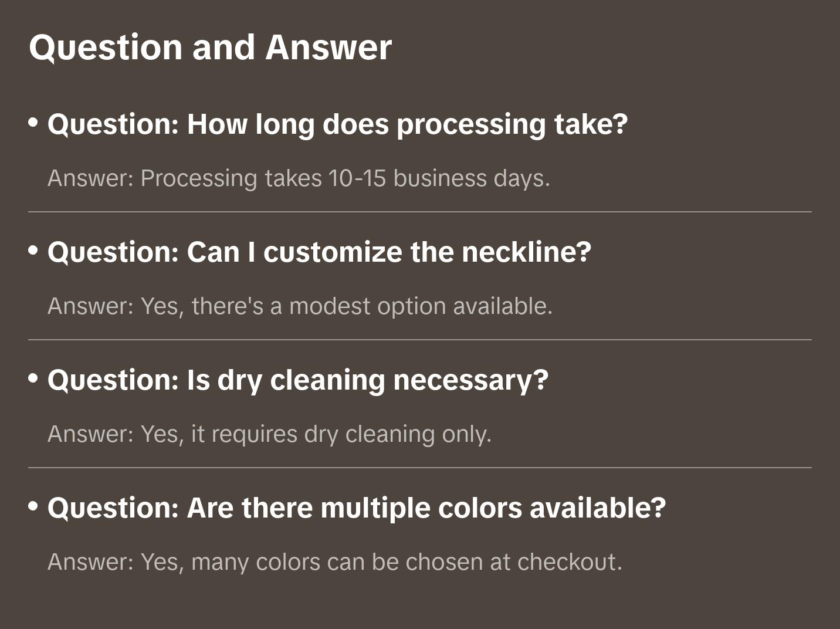Click the bullet beside the neckline question
840x629 pixels.
pyautogui.click(x=33, y=251)
